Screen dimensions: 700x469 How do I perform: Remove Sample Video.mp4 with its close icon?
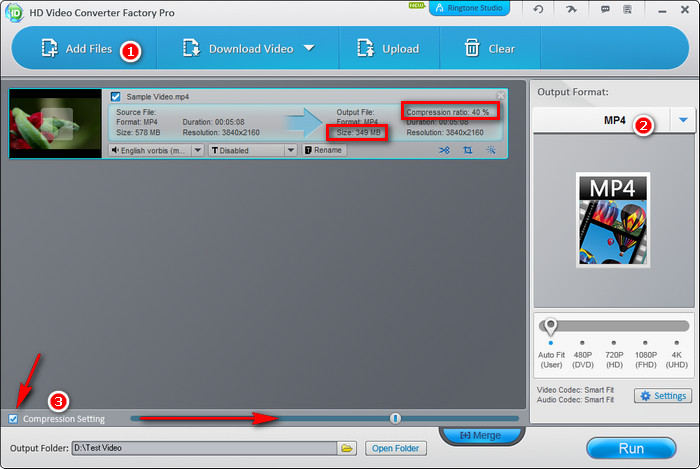[x=500, y=95]
